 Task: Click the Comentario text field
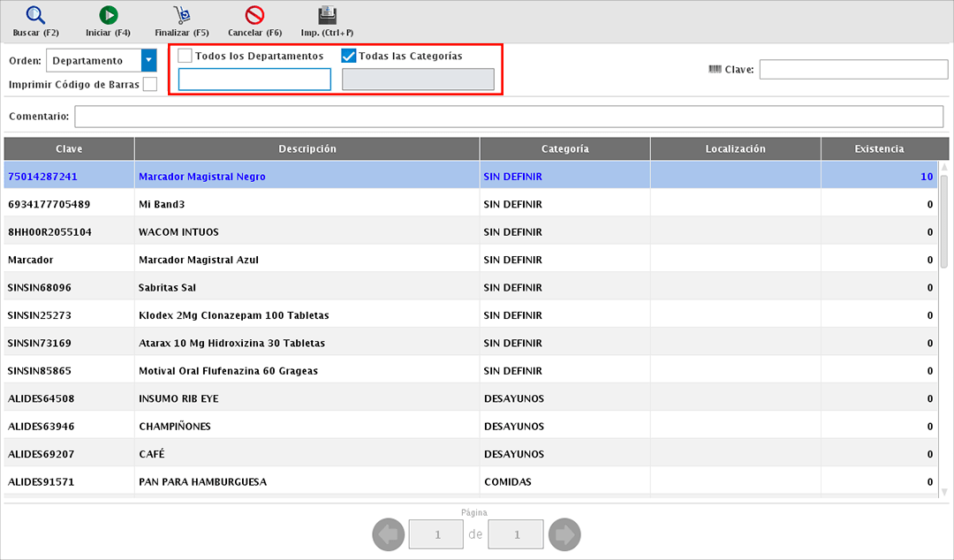coord(508,117)
